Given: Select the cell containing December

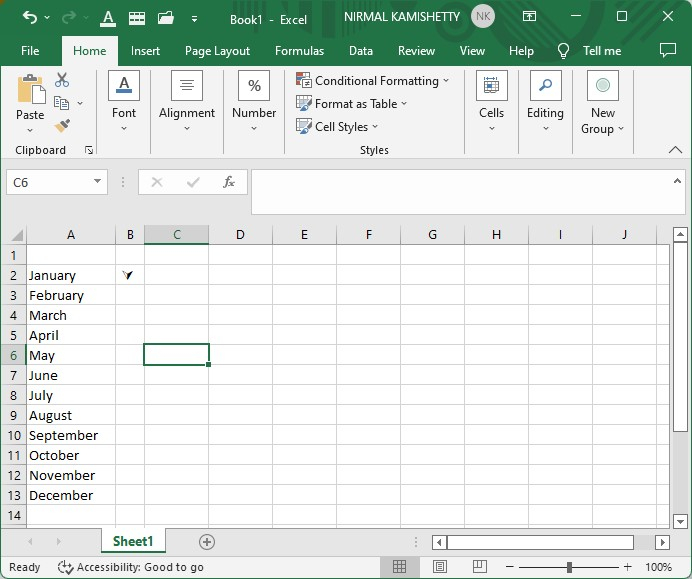Looking at the screenshot, I should 71,495.
